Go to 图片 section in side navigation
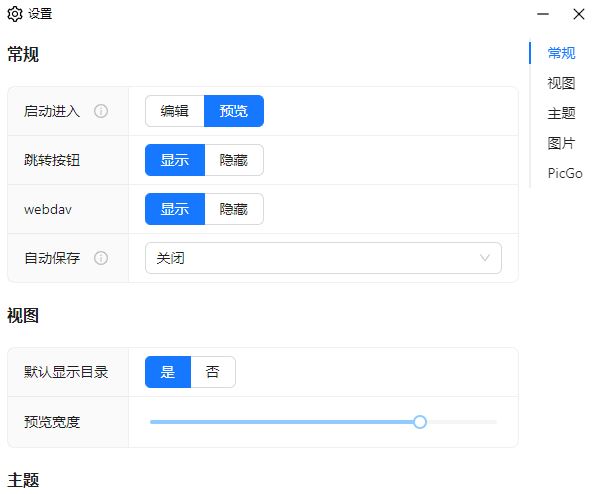The height and width of the screenshot is (494, 593). 561,143
